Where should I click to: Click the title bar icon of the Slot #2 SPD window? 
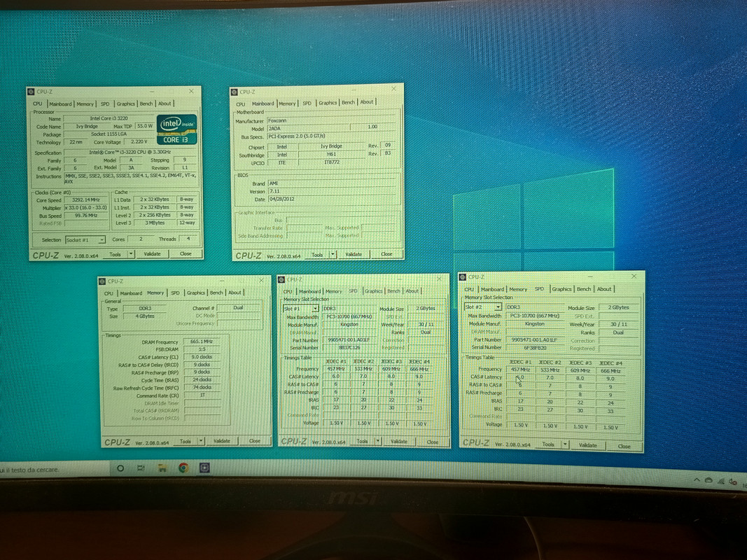[x=463, y=276]
